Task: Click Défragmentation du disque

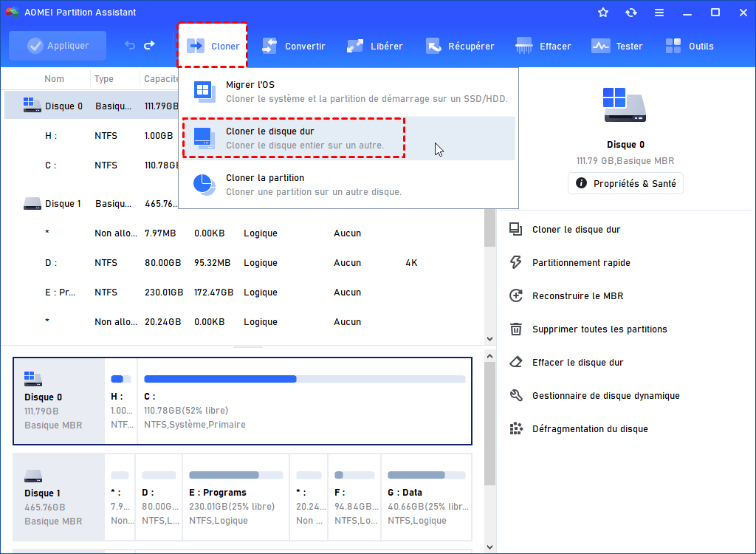Action: click(x=590, y=429)
